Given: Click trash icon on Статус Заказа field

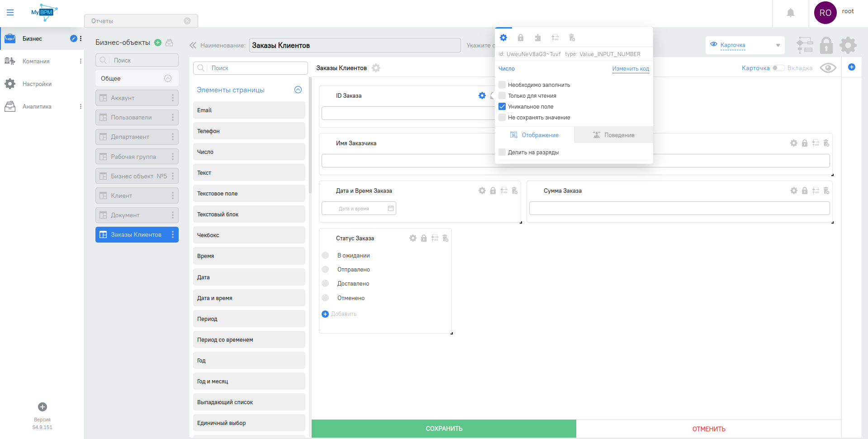Looking at the screenshot, I should coord(446,238).
